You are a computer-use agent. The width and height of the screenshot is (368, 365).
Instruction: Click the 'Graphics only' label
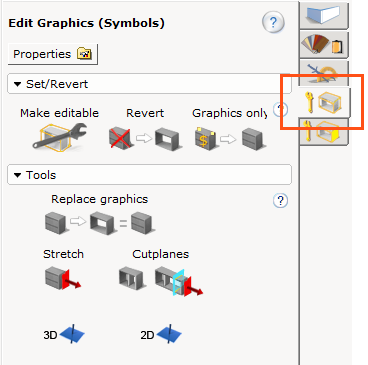(x=230, y=113)
